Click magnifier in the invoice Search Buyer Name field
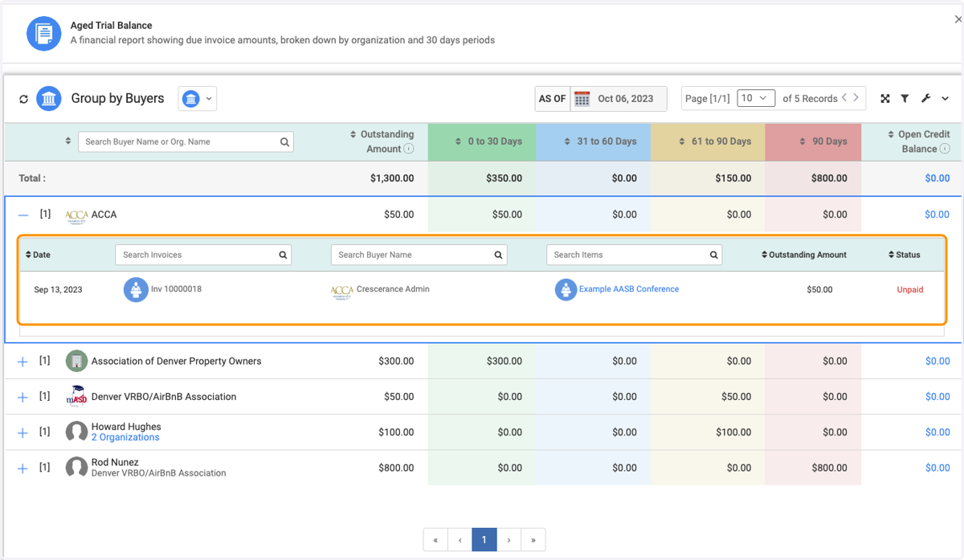 [x=498, y=255]
